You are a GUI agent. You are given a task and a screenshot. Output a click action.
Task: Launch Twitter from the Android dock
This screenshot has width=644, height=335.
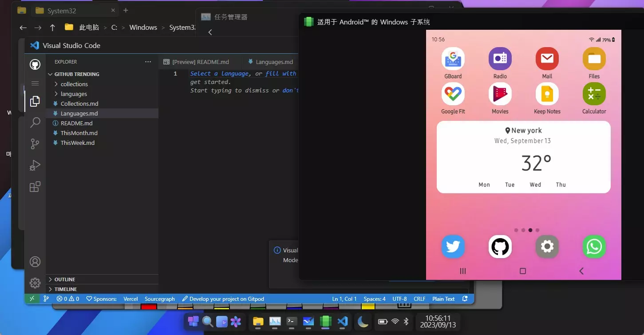453,247
